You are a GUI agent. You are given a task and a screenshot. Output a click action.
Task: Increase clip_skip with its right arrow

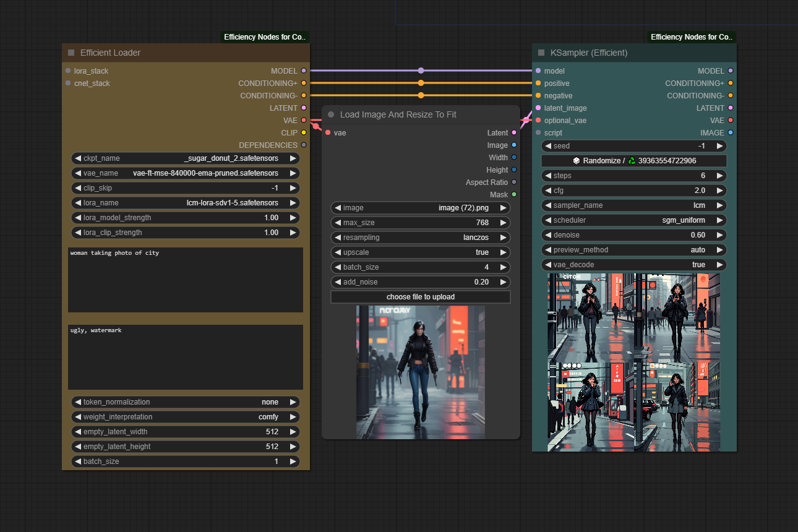[293, 188]
